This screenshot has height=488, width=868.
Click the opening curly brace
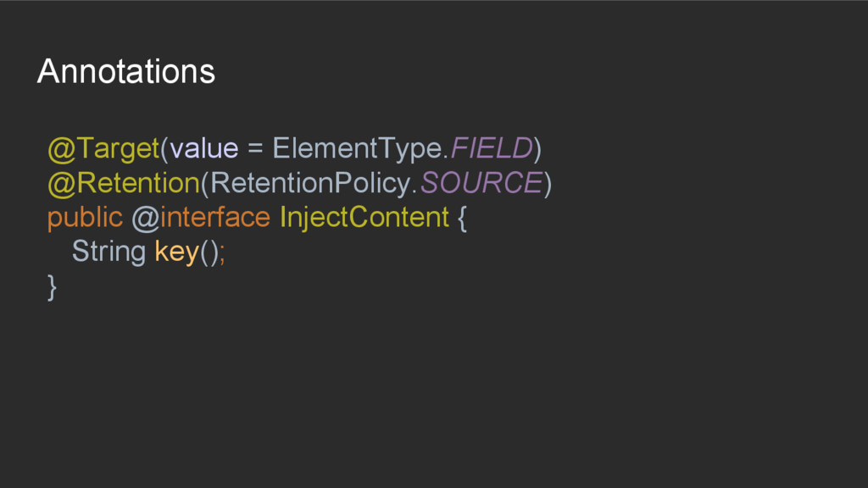pos(461,218)
